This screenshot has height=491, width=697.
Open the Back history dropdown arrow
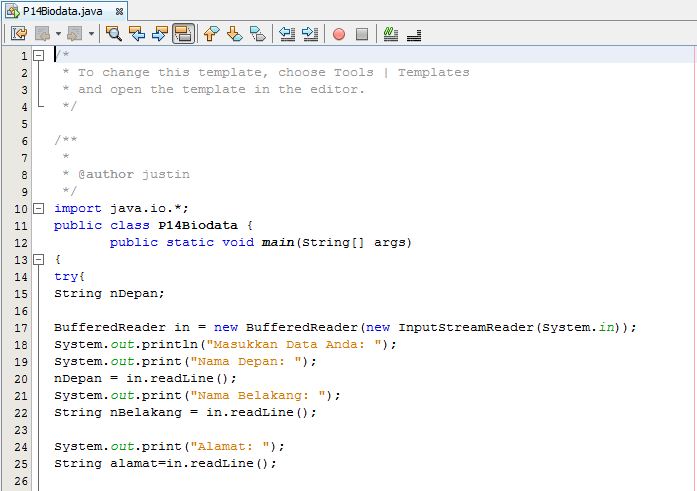(58, 34)
